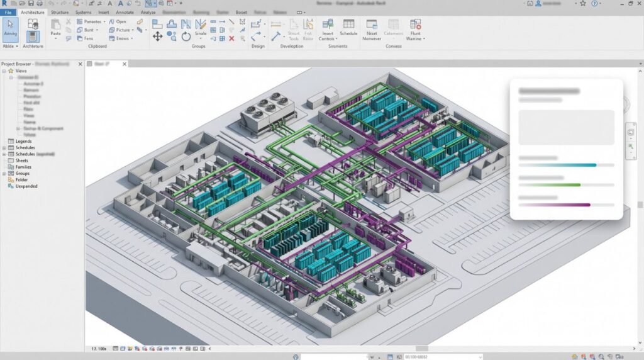This screenshot has height=360, width=644.
Task: Click the top navigation bar icon beside viewport
Action: pos(631,132)
